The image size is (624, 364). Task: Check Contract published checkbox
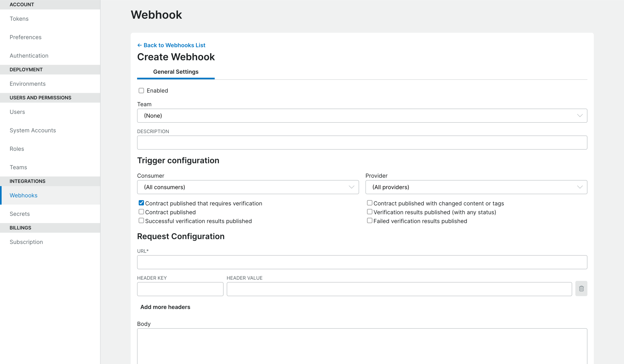141,212
